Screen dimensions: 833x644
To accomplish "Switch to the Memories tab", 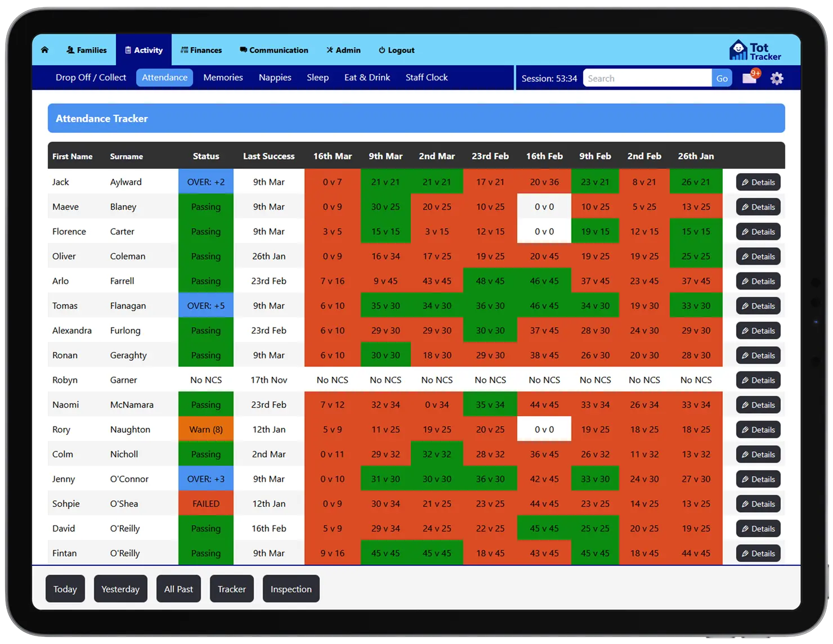I will (x=223, y=77).
